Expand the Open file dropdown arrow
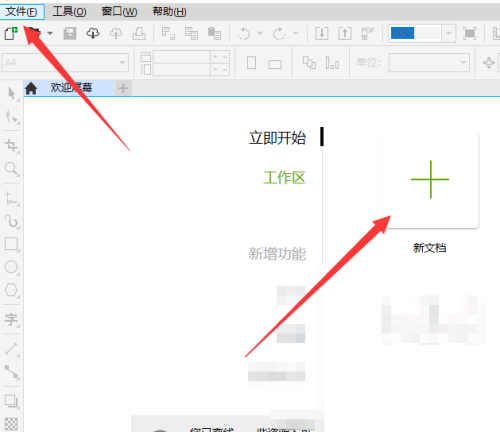500x432 pixels. [50, 33]
